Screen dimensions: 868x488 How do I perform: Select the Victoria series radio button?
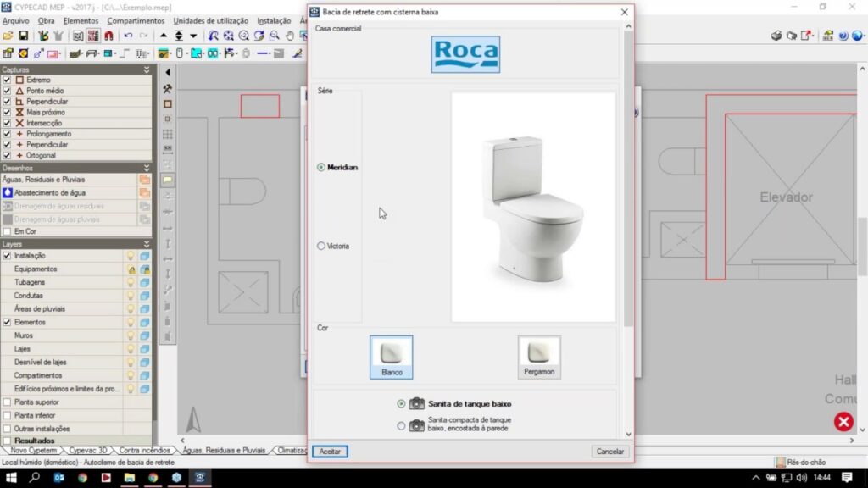point(321,246)
